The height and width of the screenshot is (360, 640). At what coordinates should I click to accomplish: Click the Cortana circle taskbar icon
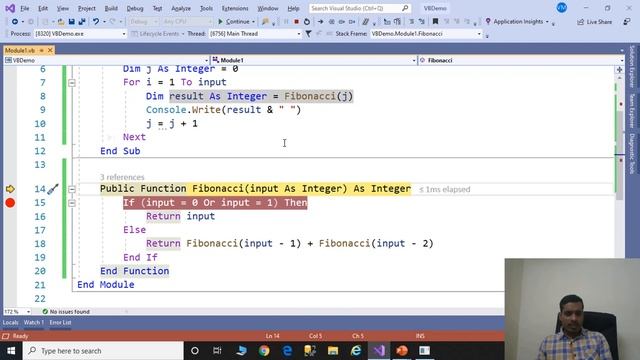[195, 351]
